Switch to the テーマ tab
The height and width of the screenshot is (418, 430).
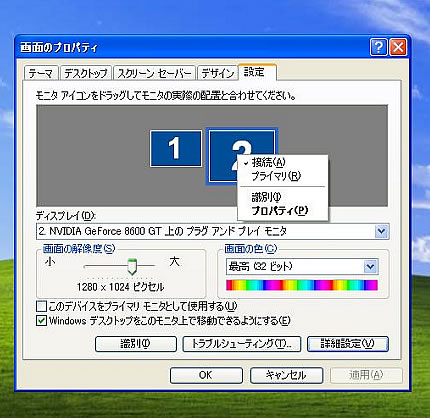(41, 73)
